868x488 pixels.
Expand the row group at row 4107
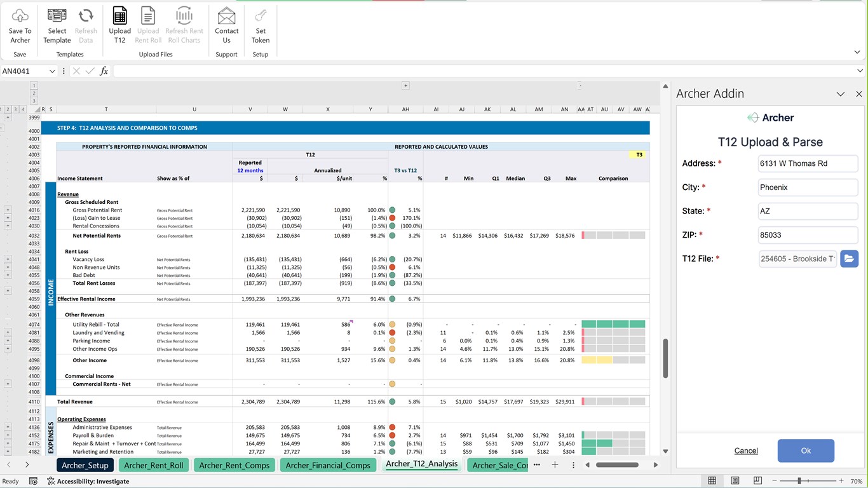pyautogui.click(x=8, y=384)
